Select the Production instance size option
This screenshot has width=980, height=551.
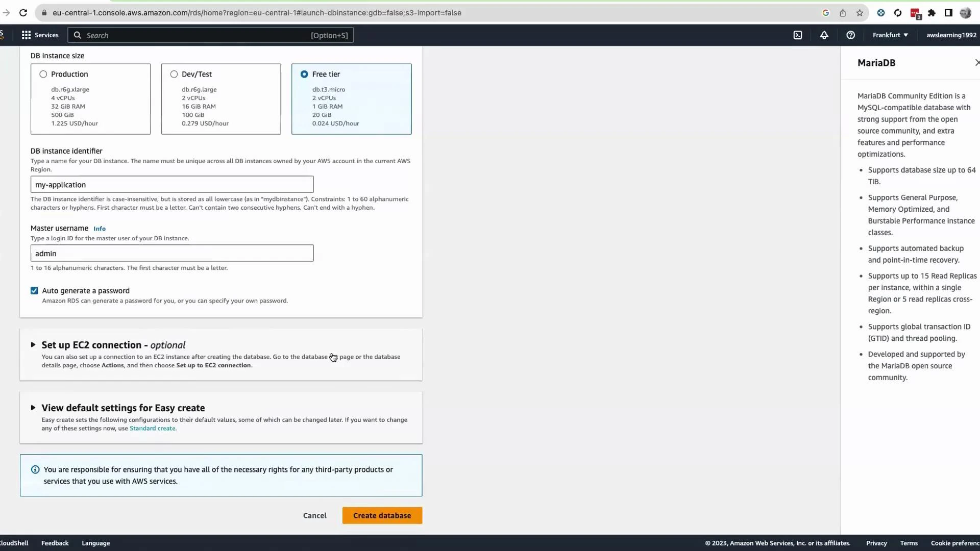coord(43,74)
